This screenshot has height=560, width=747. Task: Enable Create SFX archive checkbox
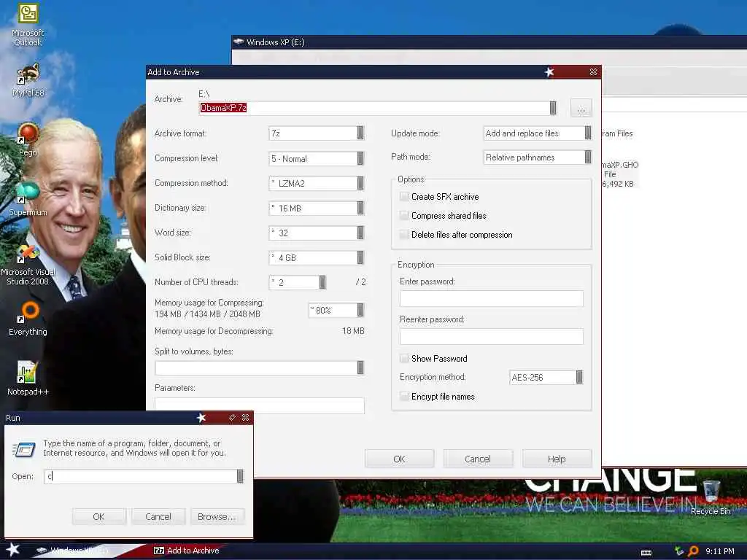pos(404,197)
